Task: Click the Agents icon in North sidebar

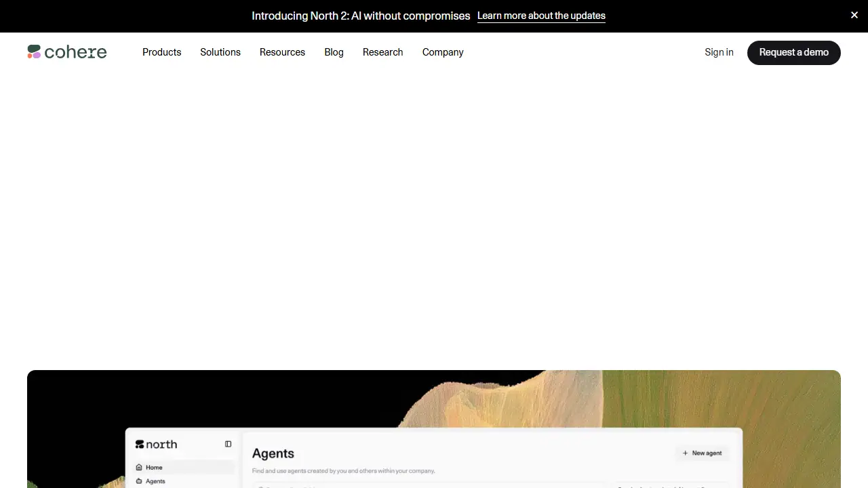Action: (x=139, y=481)
